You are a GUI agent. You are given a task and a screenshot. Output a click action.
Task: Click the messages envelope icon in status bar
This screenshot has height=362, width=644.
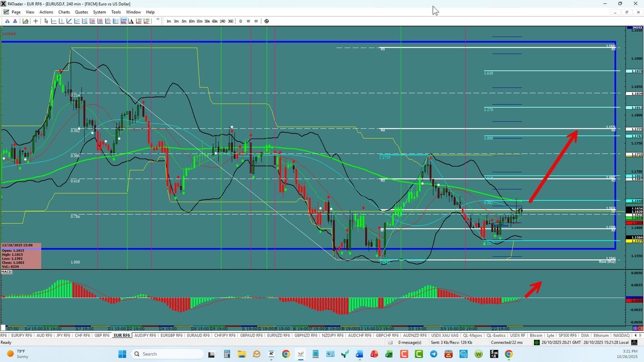[390, 342]
